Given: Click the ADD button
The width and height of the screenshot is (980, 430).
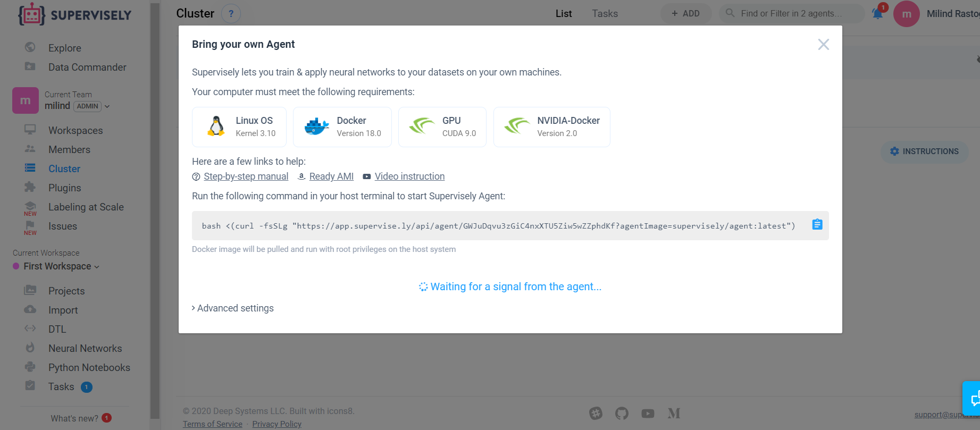Looking at the screenshot, I should point(685,13).
